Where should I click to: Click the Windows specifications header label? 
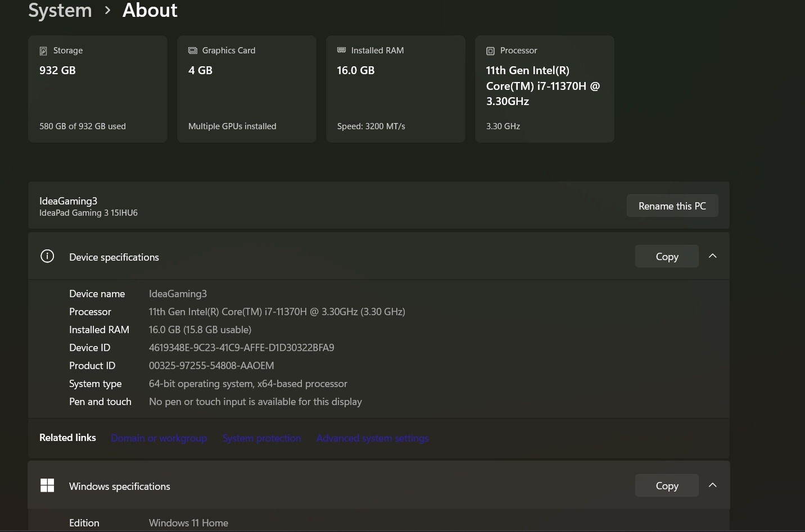[120, 486]
